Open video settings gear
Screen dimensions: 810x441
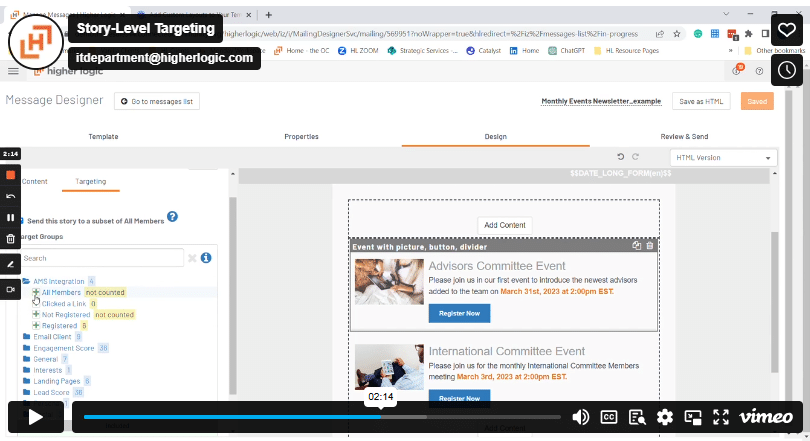coord(665,417)
